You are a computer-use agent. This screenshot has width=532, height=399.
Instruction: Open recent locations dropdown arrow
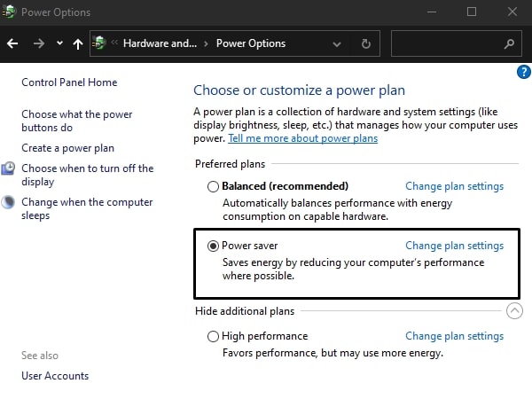coord(59,43)
